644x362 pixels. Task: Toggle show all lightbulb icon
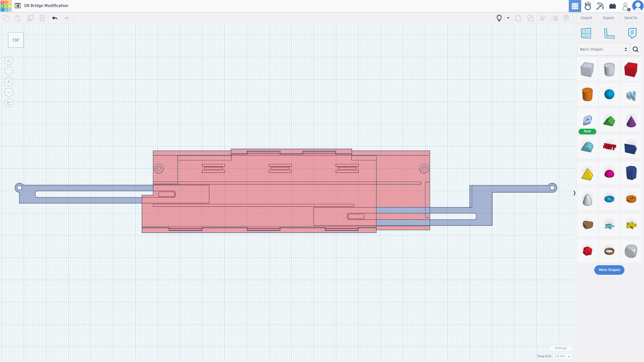coord(499,18)
